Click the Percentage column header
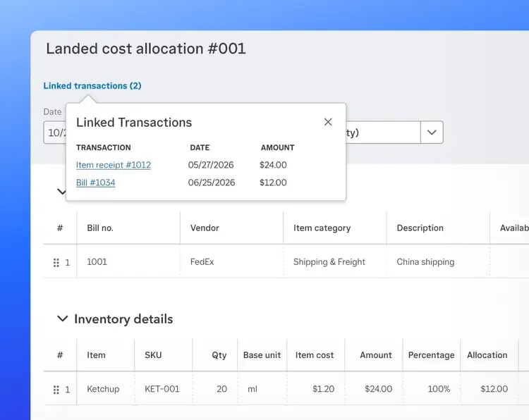This screenshot has width=529, height=420. [x=431, y=355]
